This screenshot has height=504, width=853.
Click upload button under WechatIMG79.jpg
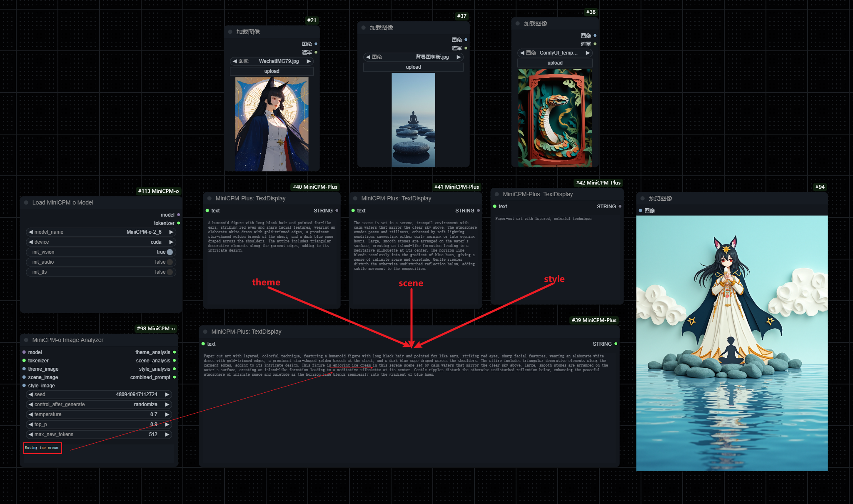pos(272,71)
